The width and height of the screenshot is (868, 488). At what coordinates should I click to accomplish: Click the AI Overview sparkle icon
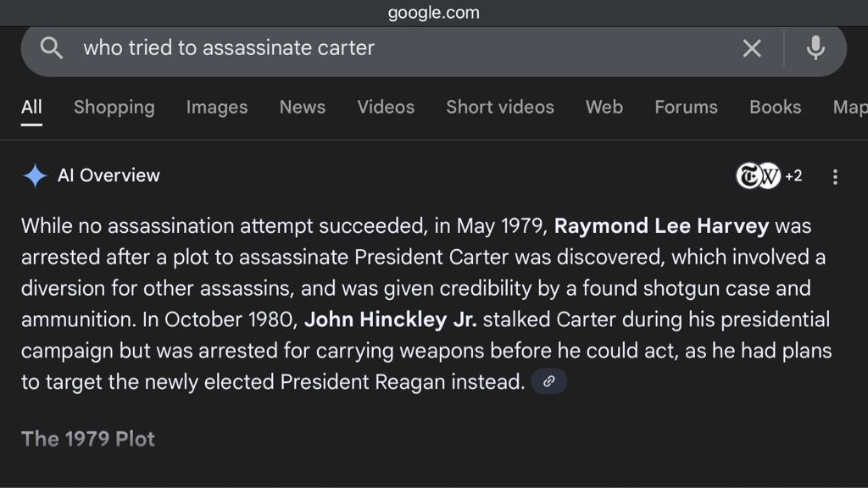tap(35, 175)
